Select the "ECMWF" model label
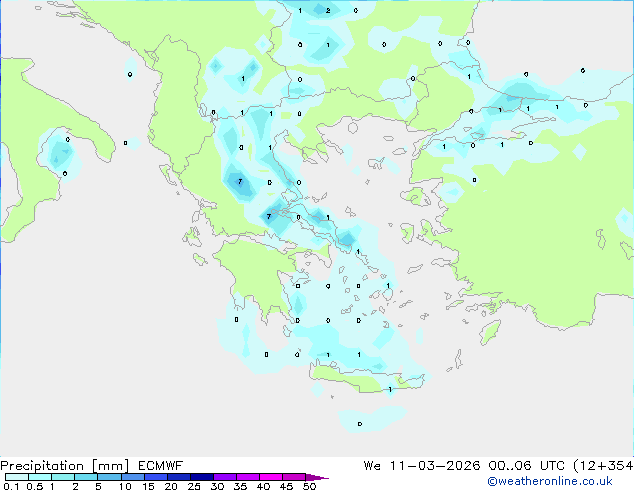The image size is (634, 490). pyautogui.click(x=161, y=466)
